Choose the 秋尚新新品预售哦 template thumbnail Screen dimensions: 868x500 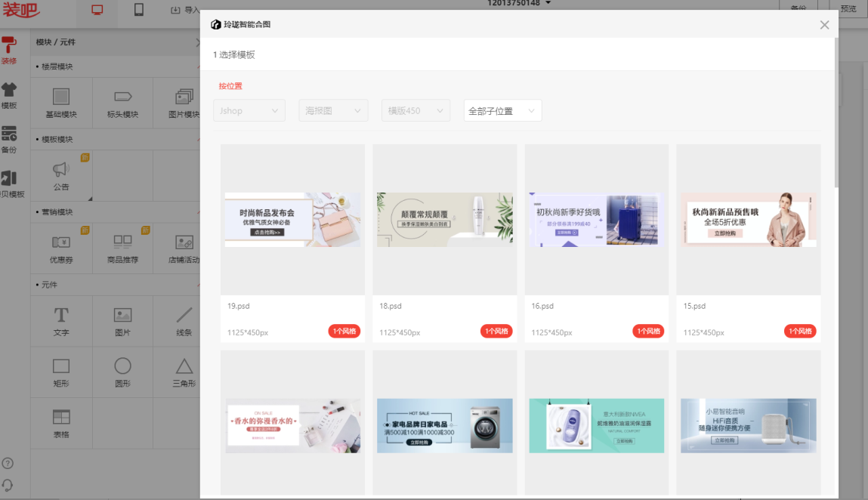[x=749, y=220]
